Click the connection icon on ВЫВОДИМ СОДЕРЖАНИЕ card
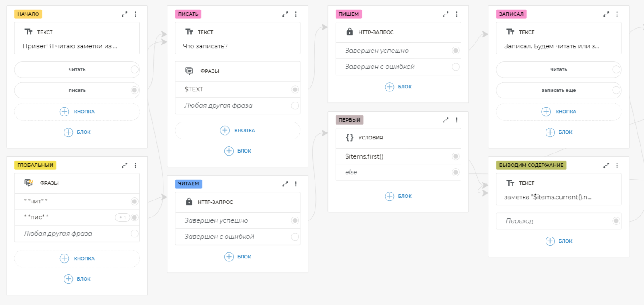 point(606,165)
